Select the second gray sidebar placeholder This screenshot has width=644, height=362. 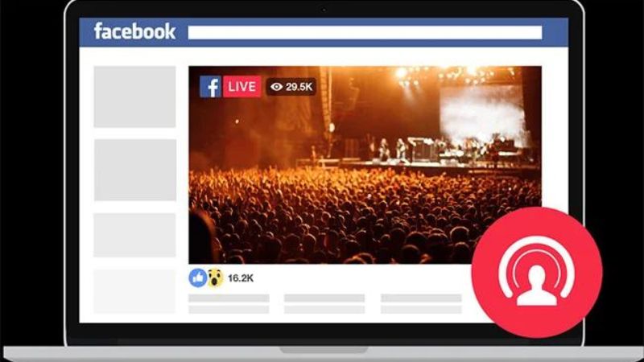(x=135, y=170)
